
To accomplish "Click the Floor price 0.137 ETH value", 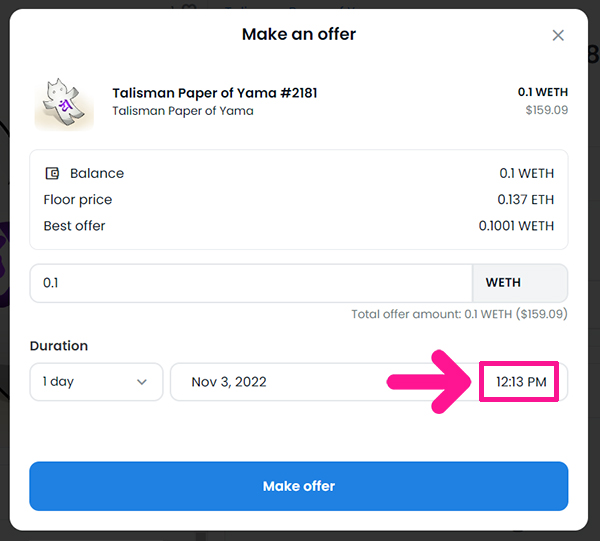I will click(525, 199).
